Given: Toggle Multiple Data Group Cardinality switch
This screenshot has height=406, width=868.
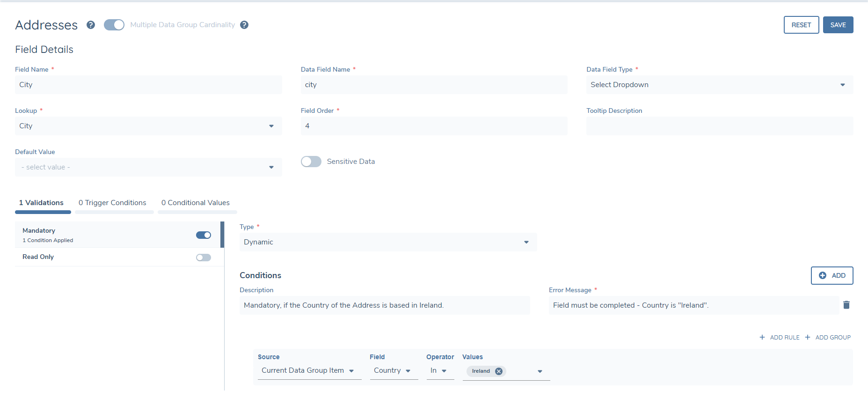Looking at the screenshot, I should [114, 25].
